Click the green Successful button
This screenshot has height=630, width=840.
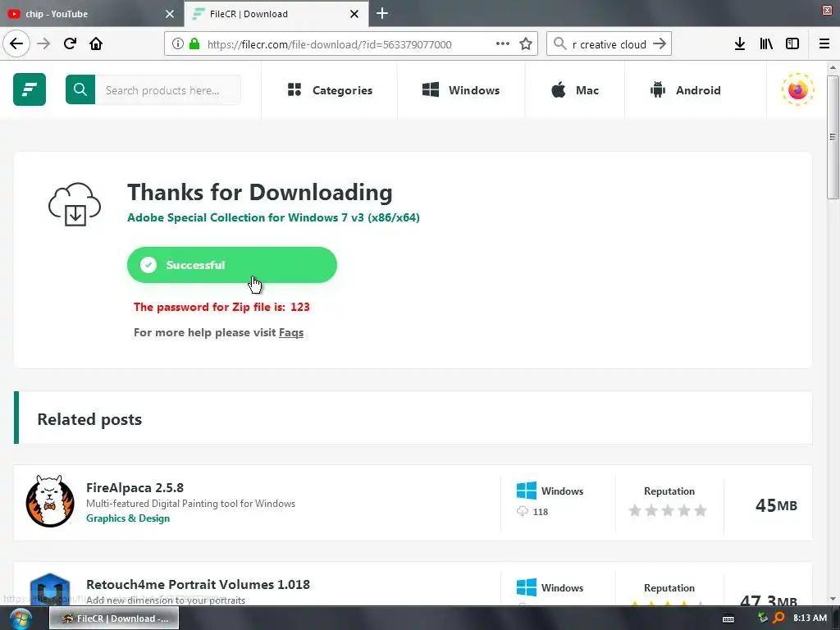tap(232, 265)
